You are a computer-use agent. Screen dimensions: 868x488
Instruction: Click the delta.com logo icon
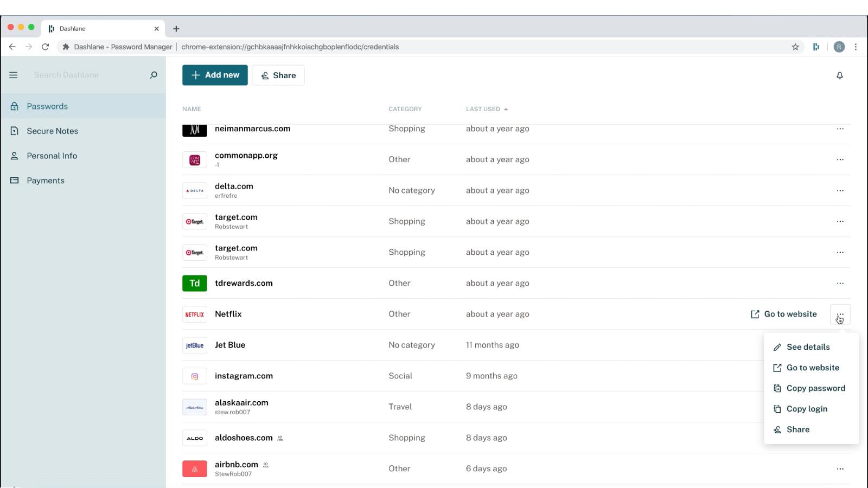[195, 190]
